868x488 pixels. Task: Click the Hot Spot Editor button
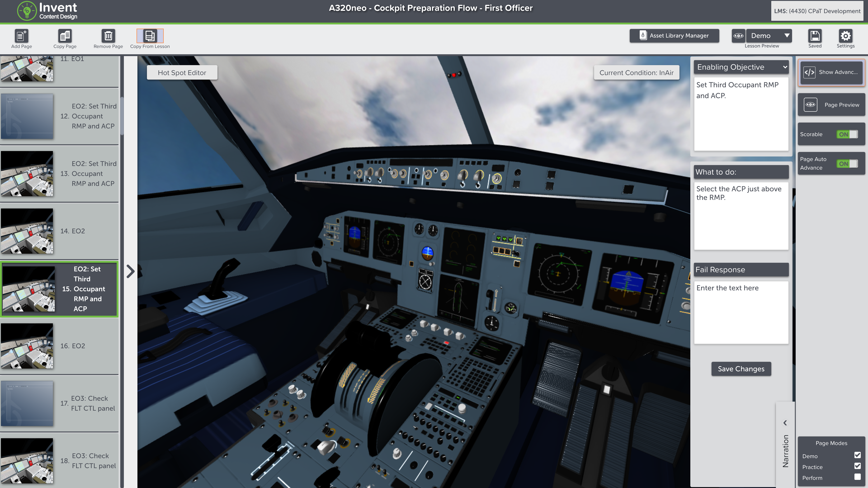[182, 72]
